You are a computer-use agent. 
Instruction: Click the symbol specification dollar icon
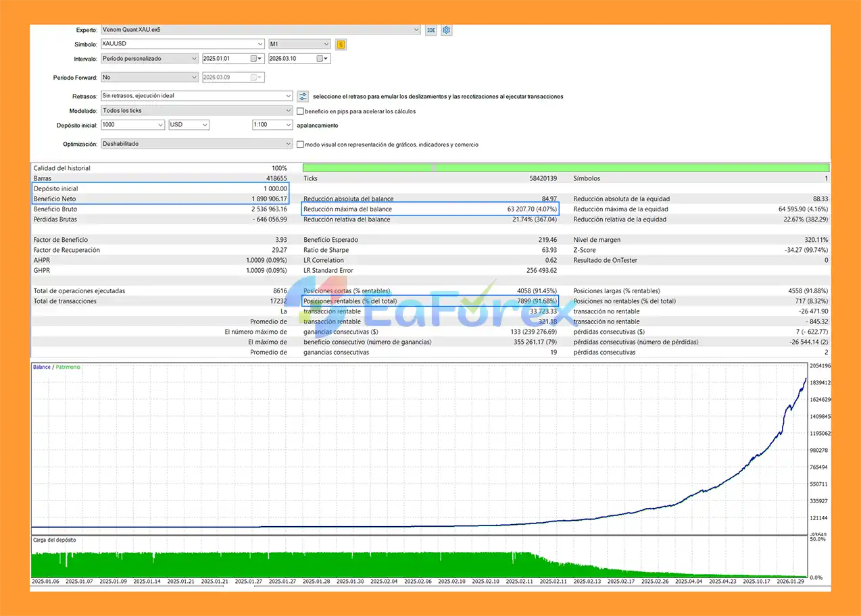coord(341,45)
